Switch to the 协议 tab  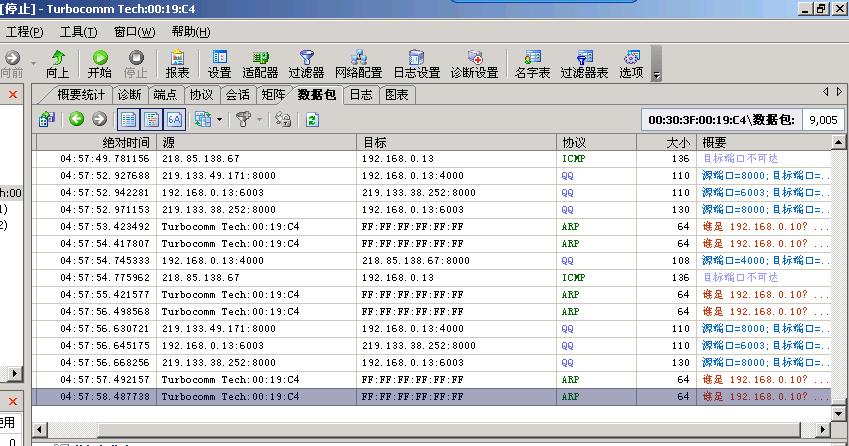coord(201,95)
